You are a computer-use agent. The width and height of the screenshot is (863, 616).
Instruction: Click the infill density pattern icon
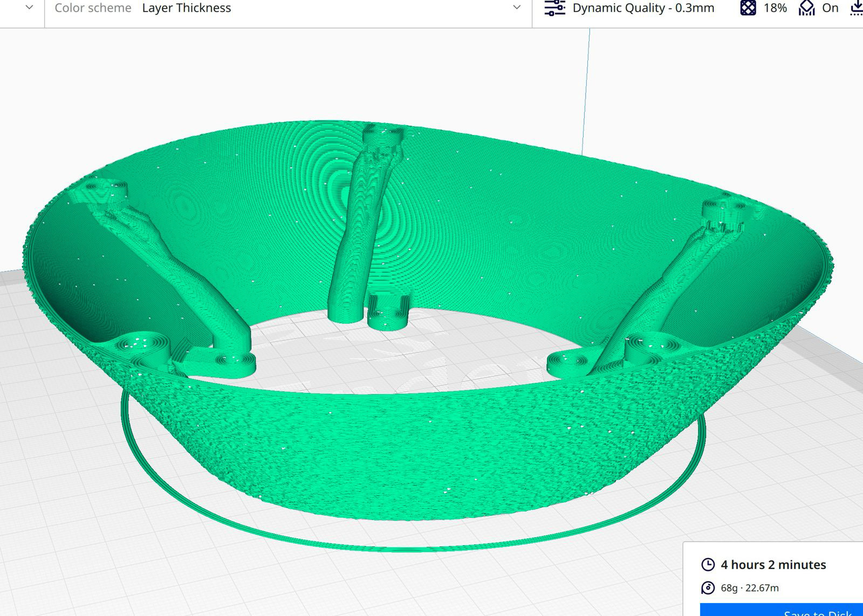pos(748,8)
